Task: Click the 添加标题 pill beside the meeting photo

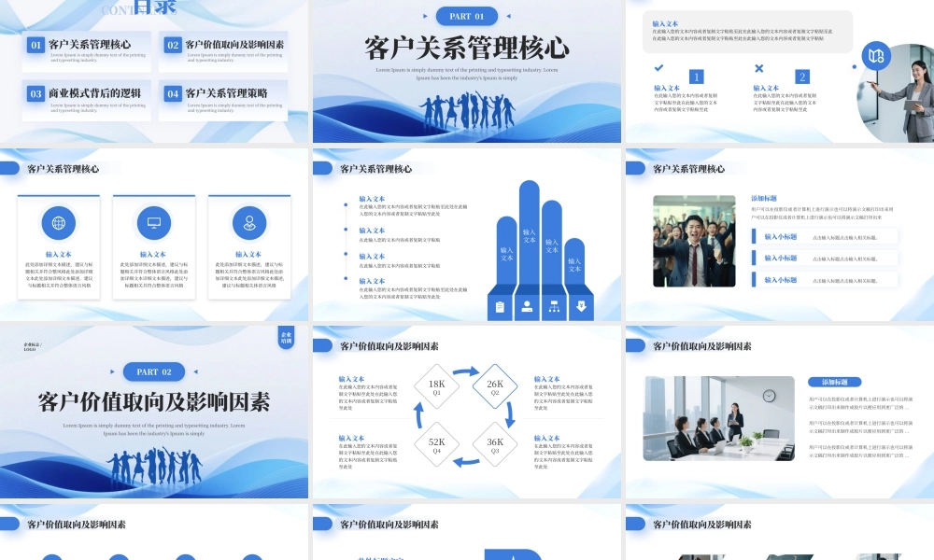Action: pos(834,382)
